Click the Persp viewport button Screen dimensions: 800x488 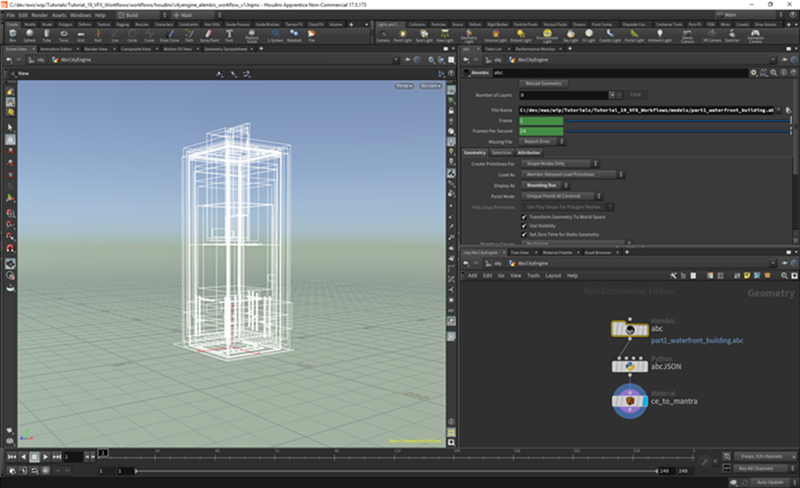point(403,87)
